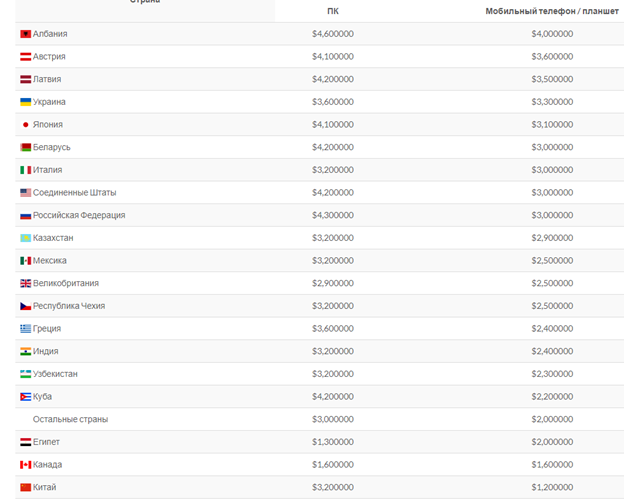Click Albania's mobile price $4,000000
The image size is (624, 500).
click(552, 34)
